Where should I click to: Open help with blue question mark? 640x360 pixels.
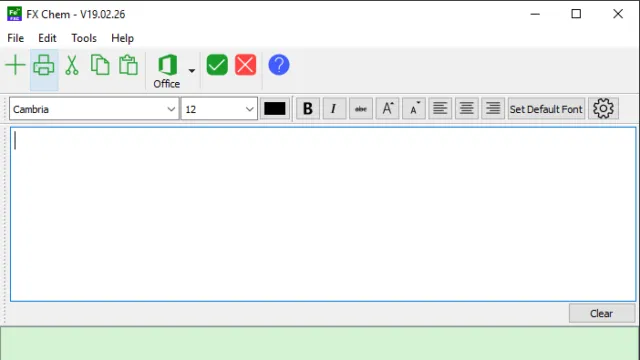coord(279,65)
